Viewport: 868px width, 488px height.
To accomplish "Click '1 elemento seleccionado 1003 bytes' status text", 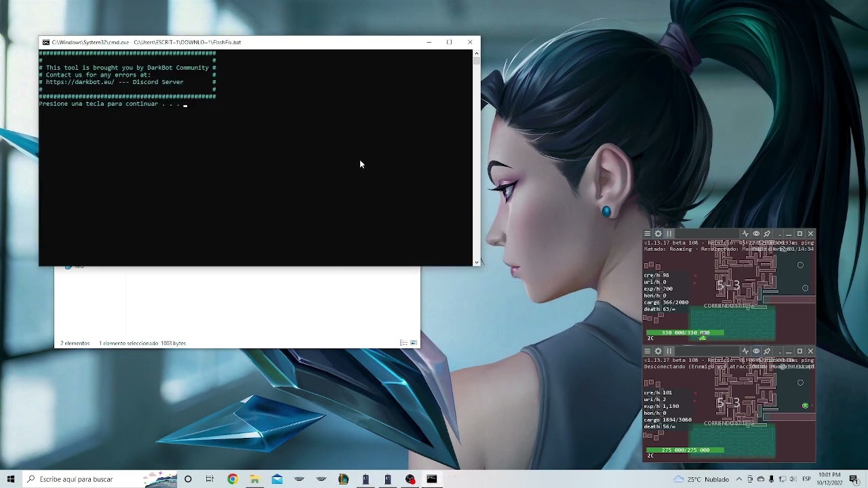I will [x=142, y=344].
